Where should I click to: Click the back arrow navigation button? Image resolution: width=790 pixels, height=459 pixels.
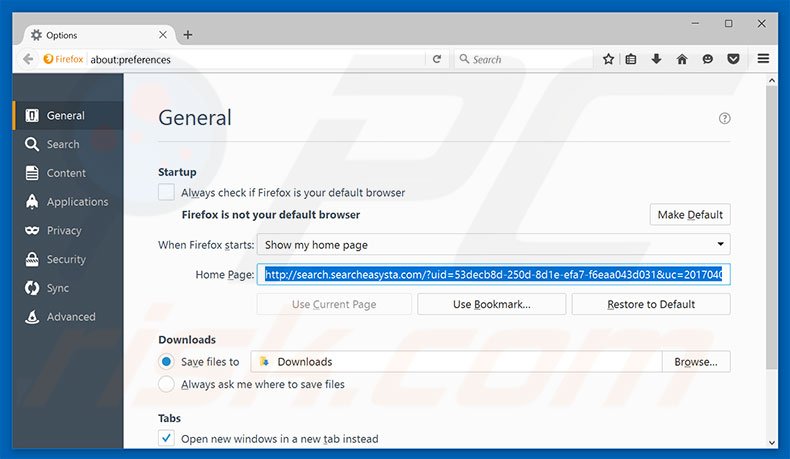pos(28,59)
